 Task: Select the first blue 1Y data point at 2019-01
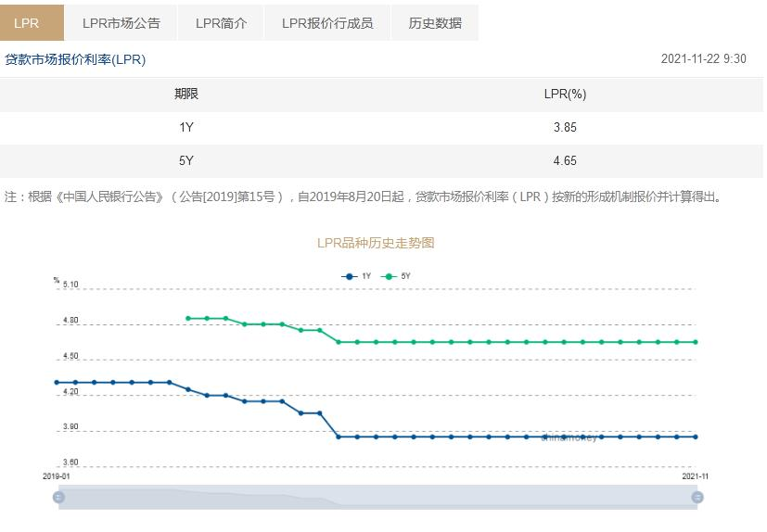57,382
